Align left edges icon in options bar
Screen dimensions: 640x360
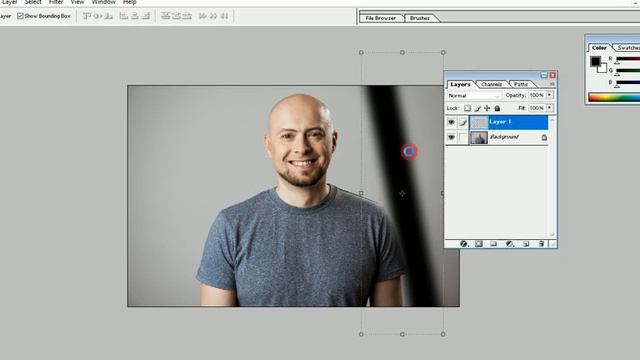pyautogui.click(x=124, y=16)
